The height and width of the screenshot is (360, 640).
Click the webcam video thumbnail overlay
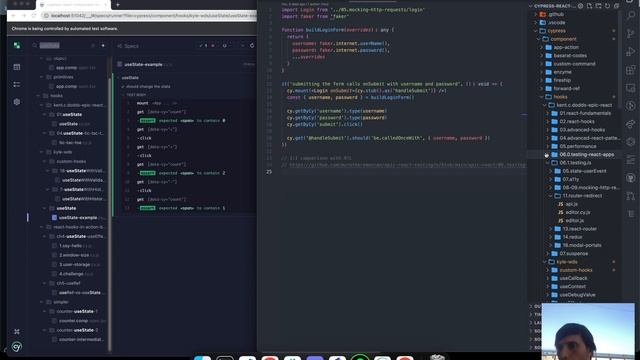[x=588, y=331]
